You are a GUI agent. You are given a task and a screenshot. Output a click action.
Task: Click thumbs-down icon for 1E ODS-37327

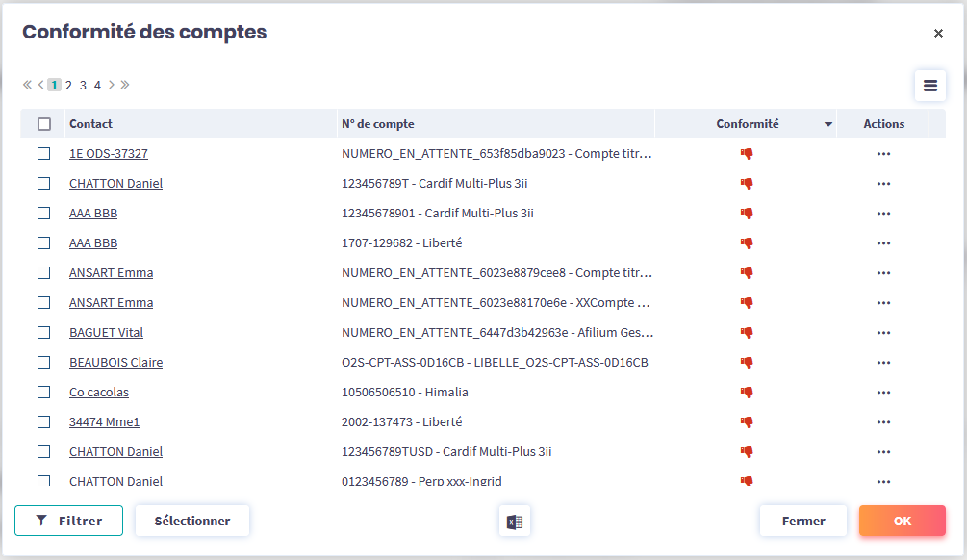pyautogui.click(x=746, y=154)
